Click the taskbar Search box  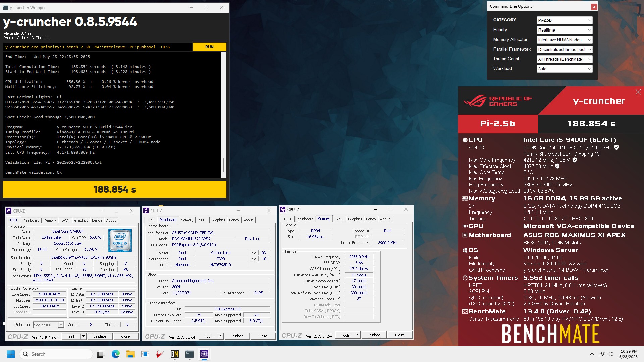(56, 354)
